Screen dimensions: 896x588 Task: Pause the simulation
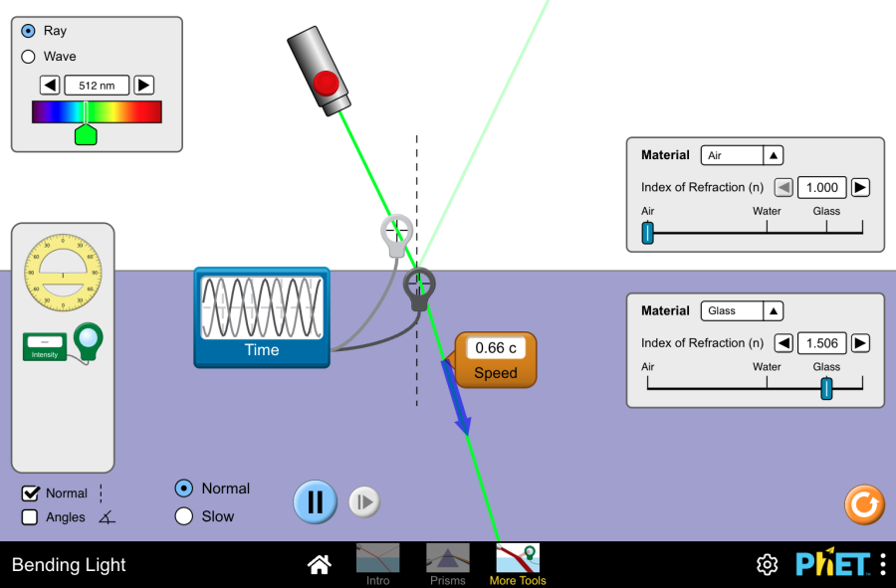[315, 501]
